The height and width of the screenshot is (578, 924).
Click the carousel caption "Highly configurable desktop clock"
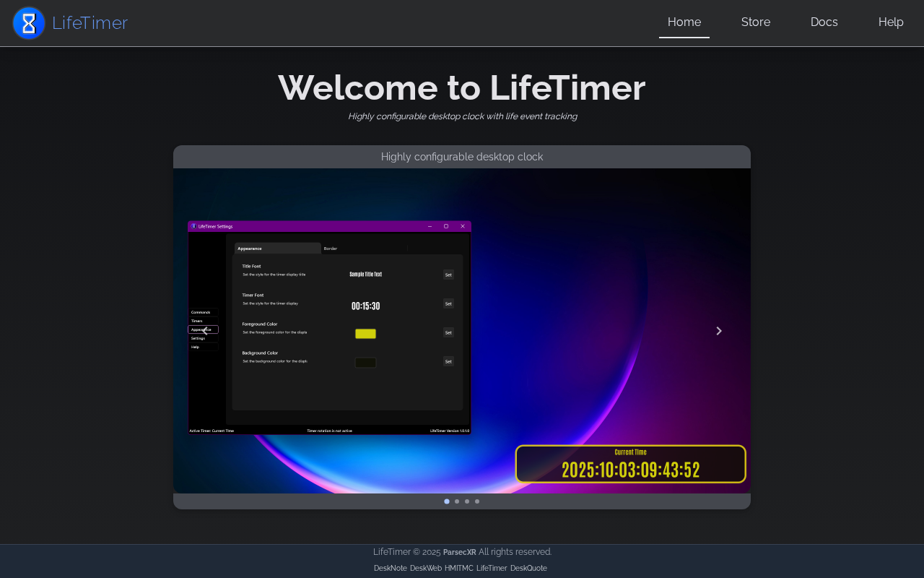[x=462, y=157]
